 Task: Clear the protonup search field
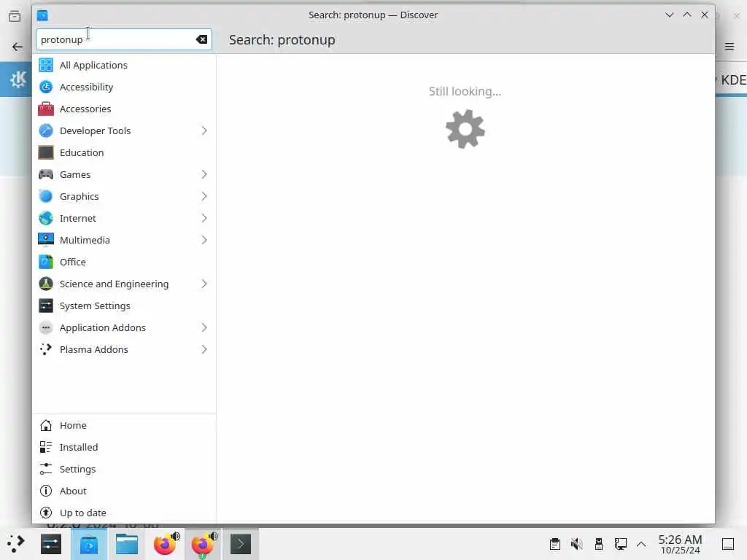pos(201,39)
